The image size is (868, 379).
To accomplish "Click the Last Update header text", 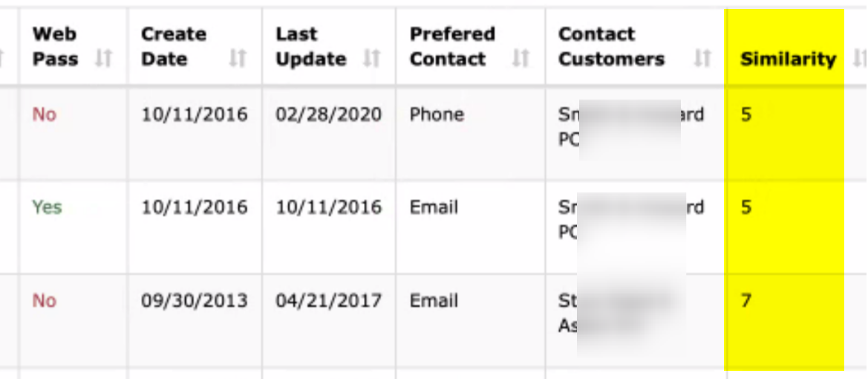I will click(311, 47).
